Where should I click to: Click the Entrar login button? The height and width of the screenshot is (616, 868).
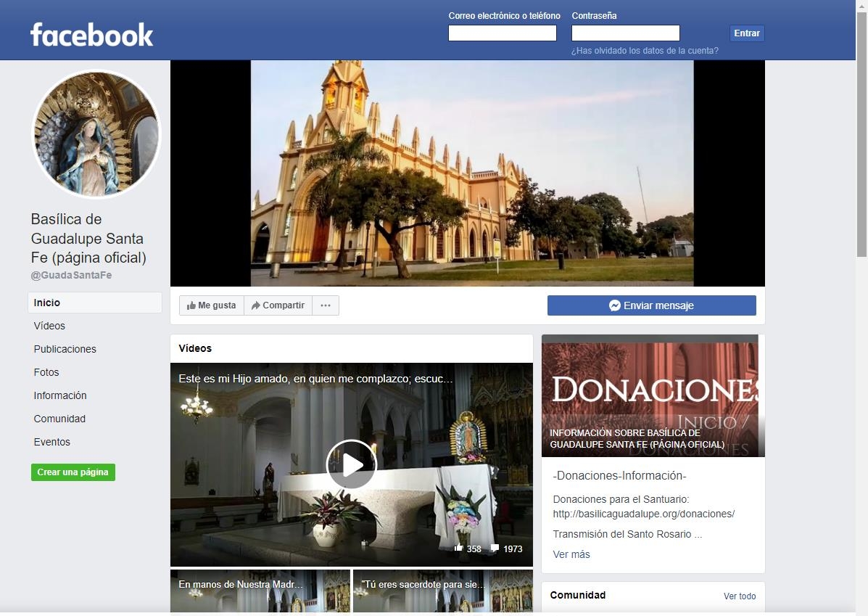(746, 33)
